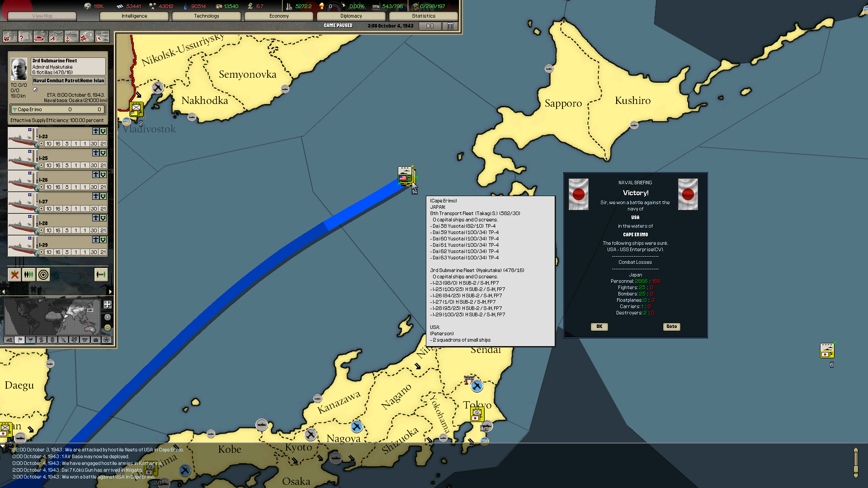Click the right arrow in the unit panel

(x=110, y=292)
